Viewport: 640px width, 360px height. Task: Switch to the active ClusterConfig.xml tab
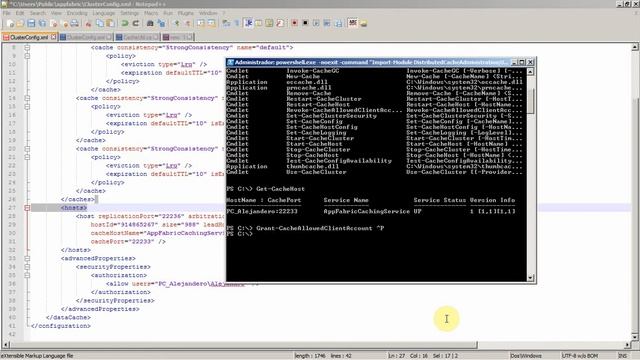click(x=29, y=37)
